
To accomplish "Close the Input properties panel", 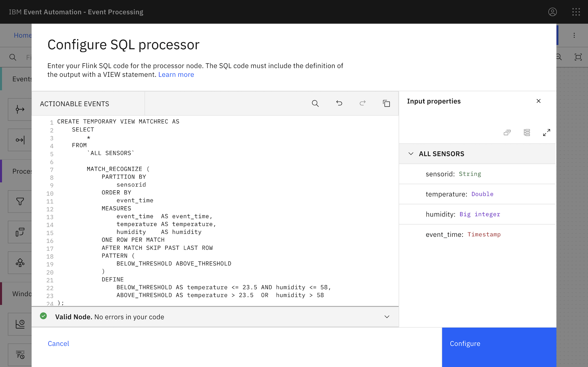I will [538, 101].
